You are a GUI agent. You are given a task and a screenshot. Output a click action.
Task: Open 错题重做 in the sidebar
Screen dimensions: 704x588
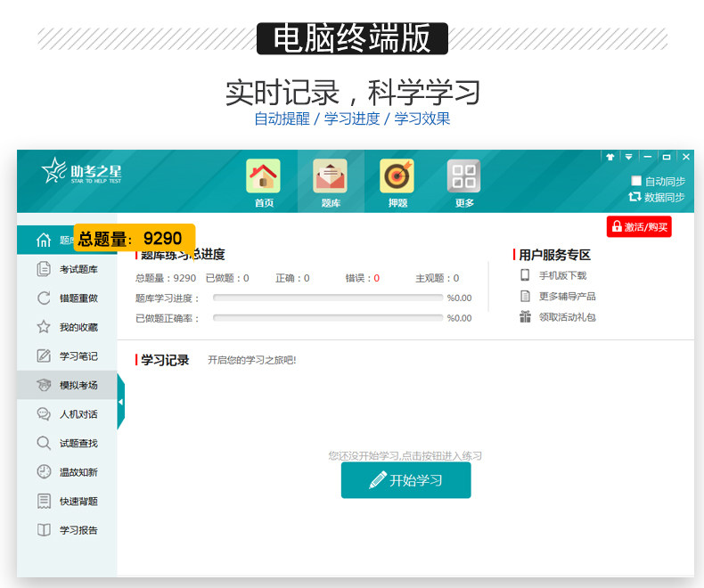click(x=67, y=298)
